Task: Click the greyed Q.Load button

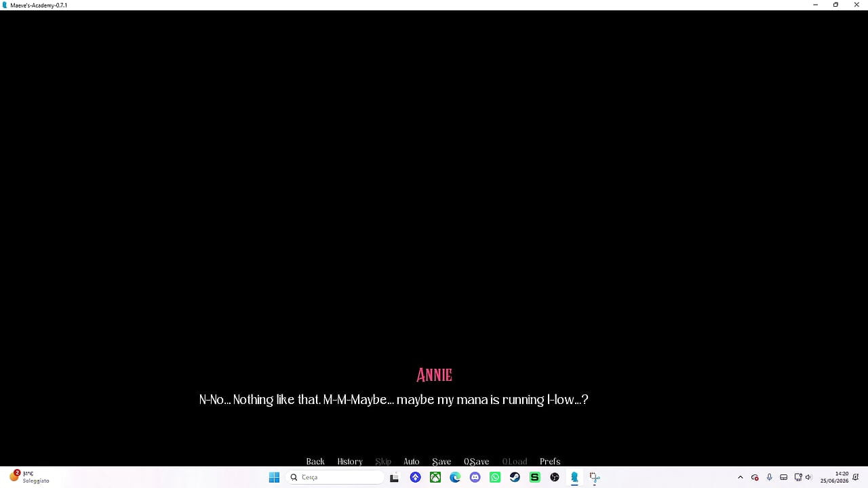Action: tap(515, 462)
